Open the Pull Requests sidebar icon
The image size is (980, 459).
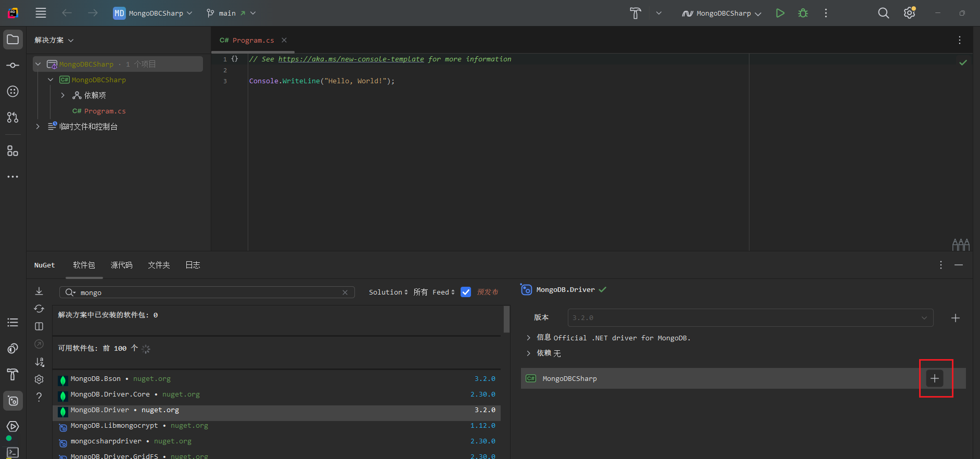pos(13,118)
